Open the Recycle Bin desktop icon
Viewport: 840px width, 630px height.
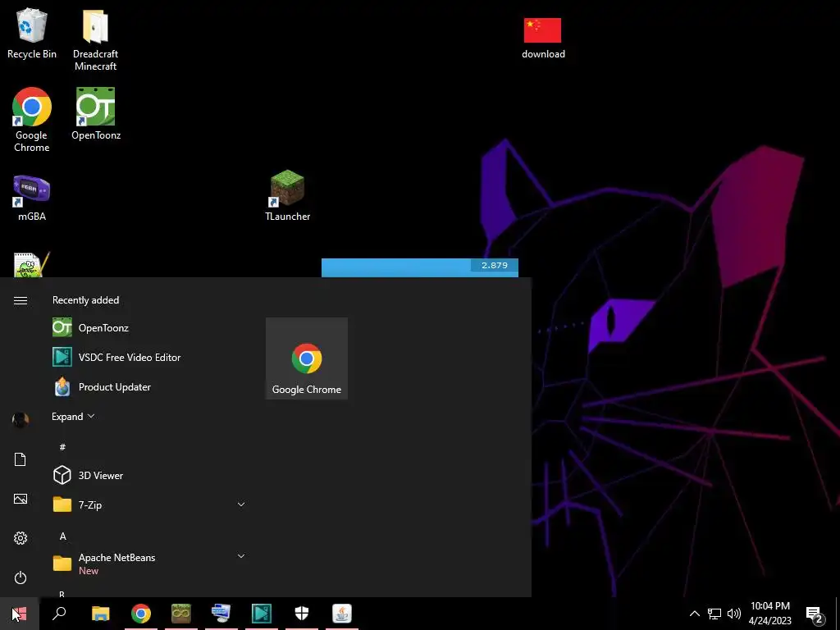pos(32,33)
